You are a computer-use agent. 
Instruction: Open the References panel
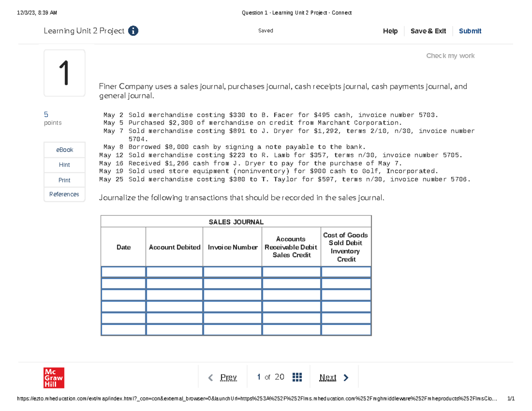coord(64,194)
